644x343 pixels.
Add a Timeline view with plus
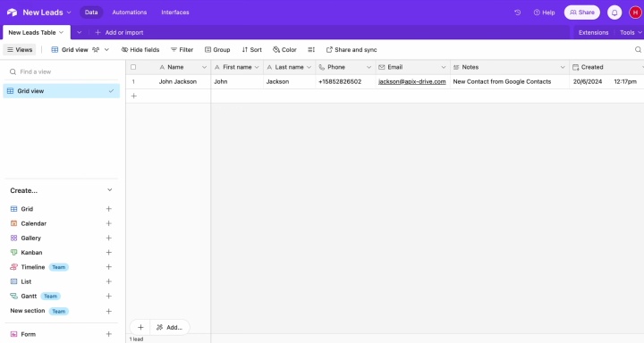[109, 267]
